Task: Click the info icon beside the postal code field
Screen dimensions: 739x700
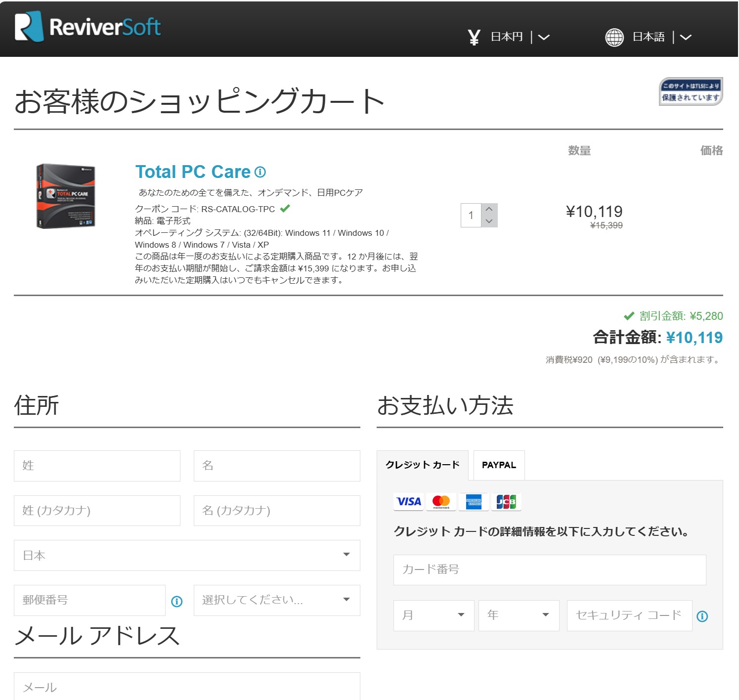Action: pyautogui.click(x=176, y=601)
